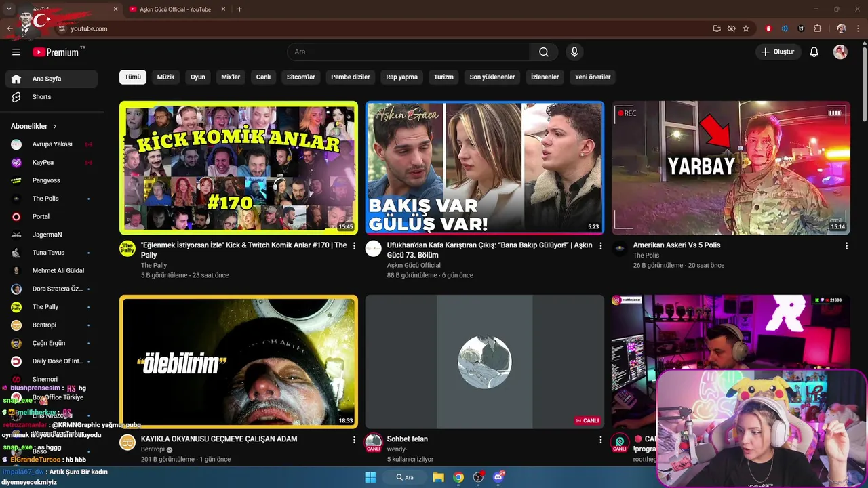The height and width of the screenshot is (488, 868).
Task: Open YouTube account avatar menu
Action: (840, 52)
